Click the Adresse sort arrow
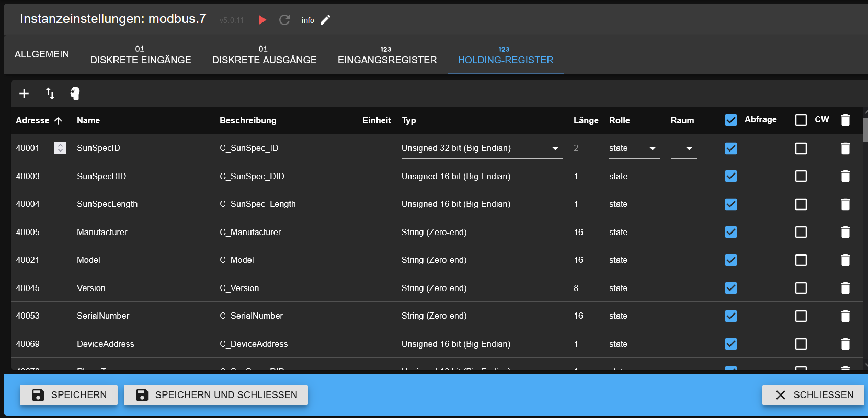This screenshot has height=418, width=868. click(58, 121)
